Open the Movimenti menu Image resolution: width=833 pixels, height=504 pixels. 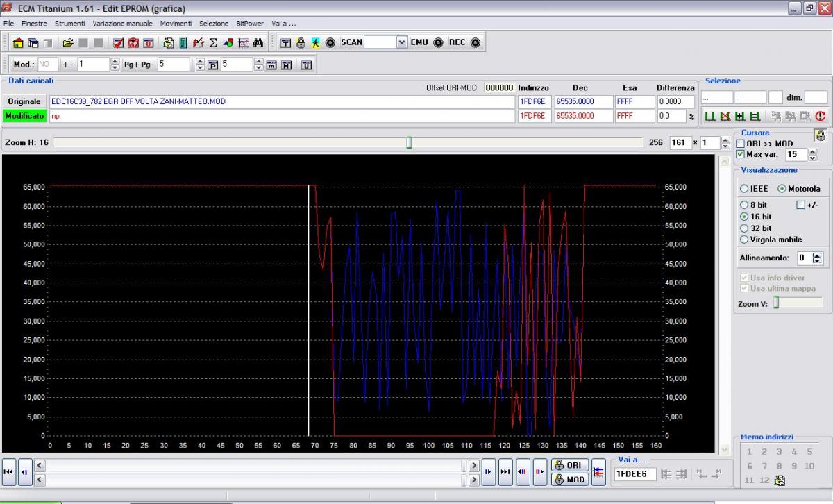coord(176,24)
